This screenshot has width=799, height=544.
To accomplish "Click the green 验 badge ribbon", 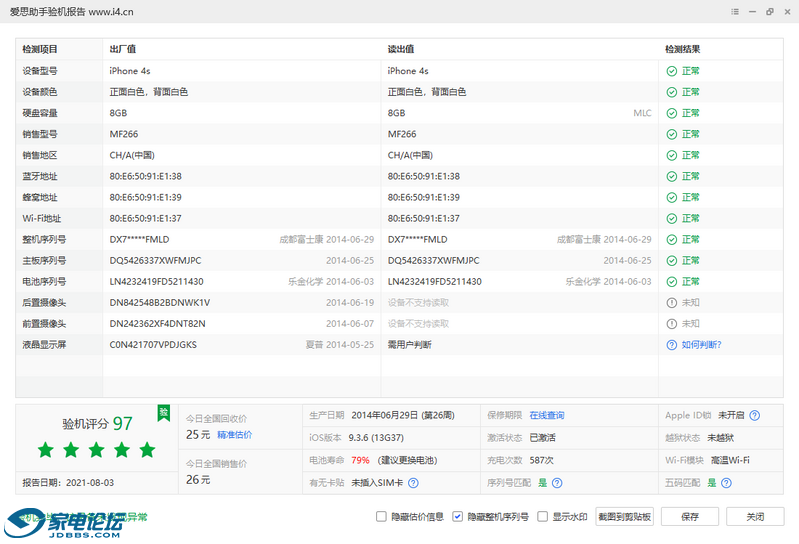I will click(164, 413).
